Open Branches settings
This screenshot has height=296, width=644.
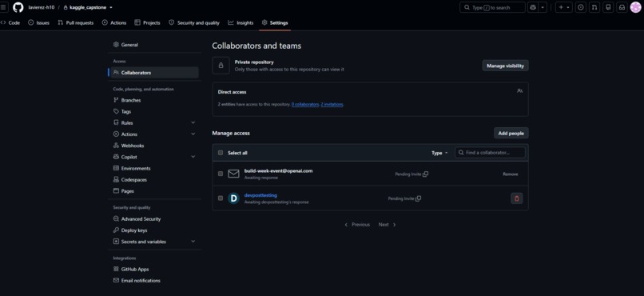[155, 100]
